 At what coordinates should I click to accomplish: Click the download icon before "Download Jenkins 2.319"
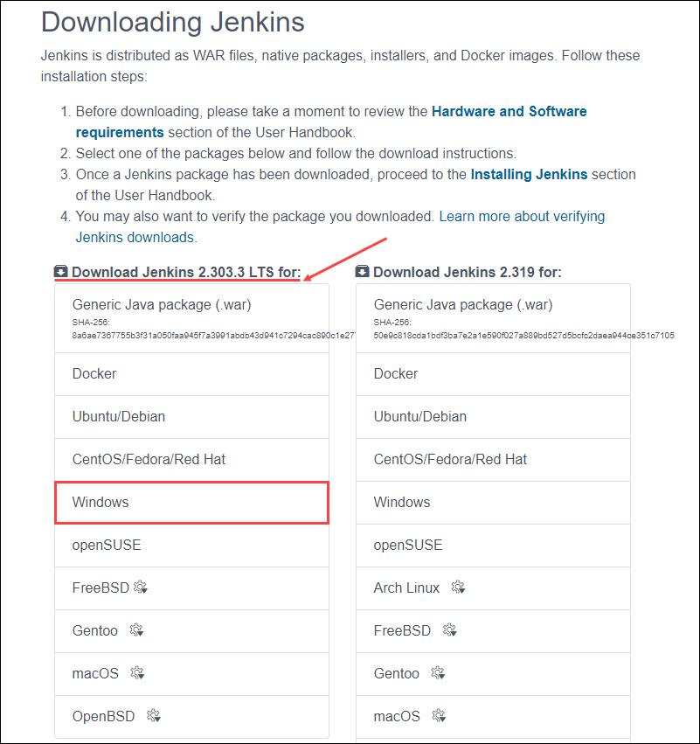[x=363, y=272]
